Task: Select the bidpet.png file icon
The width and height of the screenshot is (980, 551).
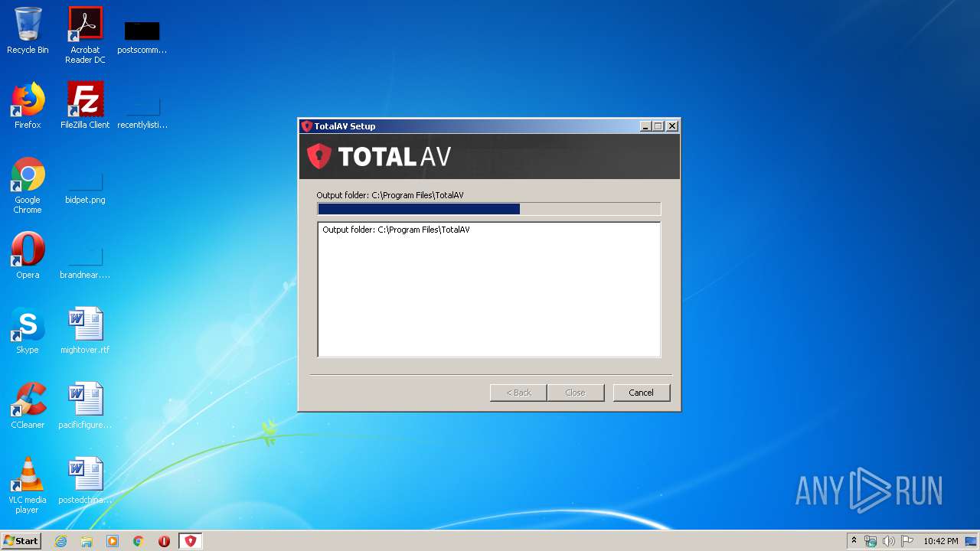Action: coord(85,187)
